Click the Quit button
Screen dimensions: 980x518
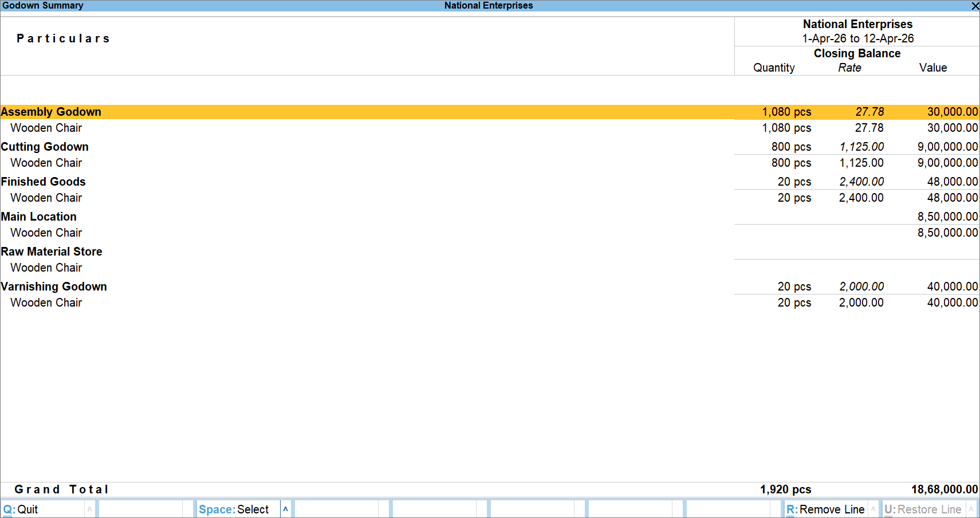point(43,509)
